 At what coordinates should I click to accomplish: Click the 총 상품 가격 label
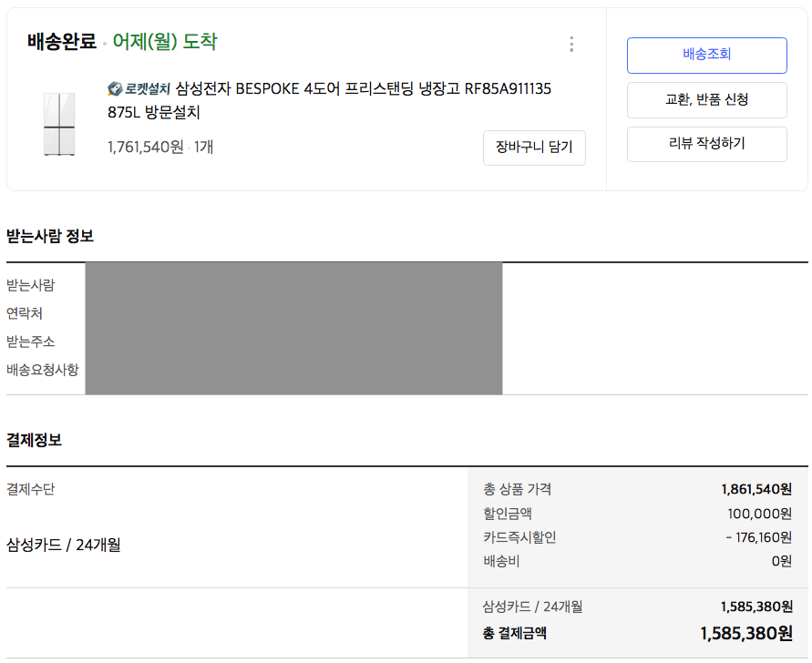pyautogui.click(x=517, y=489)
